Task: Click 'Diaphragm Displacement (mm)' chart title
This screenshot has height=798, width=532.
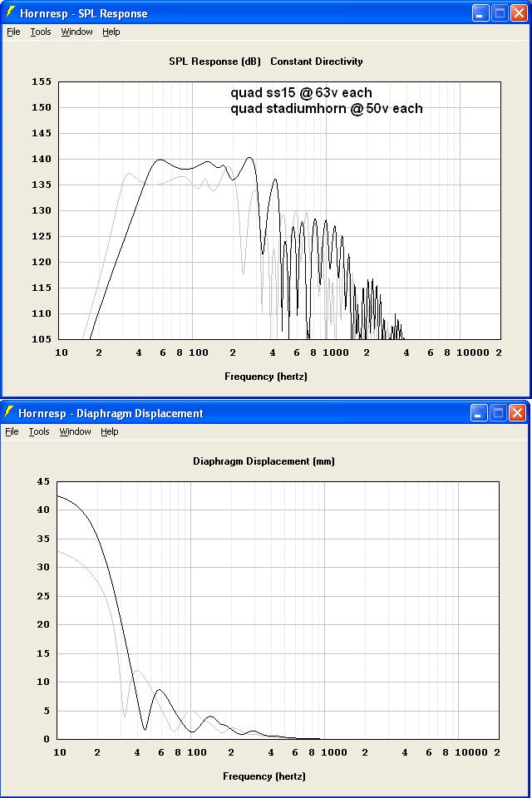Action: point(264,461)
